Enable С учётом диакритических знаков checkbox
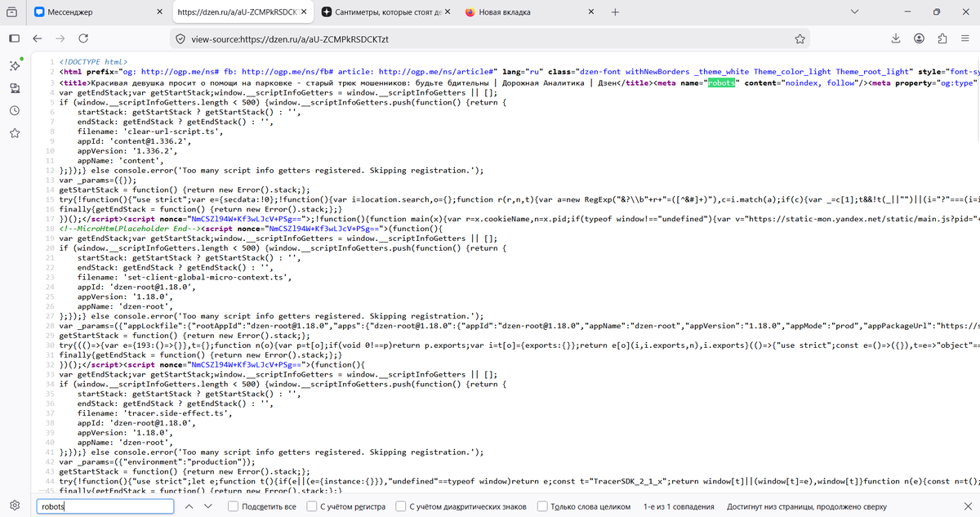The image size is (980, 517). pyautogui.click(x=401, y=506)
